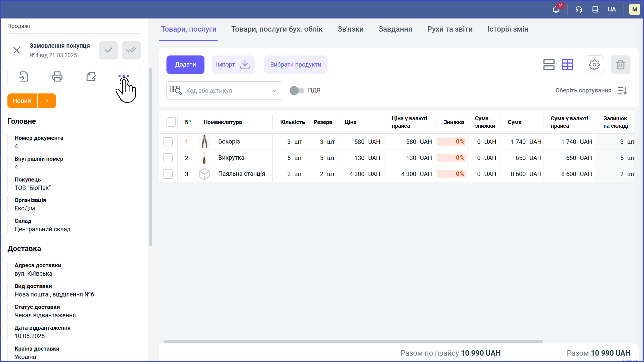Print the order with printer icon

point(57,77)
